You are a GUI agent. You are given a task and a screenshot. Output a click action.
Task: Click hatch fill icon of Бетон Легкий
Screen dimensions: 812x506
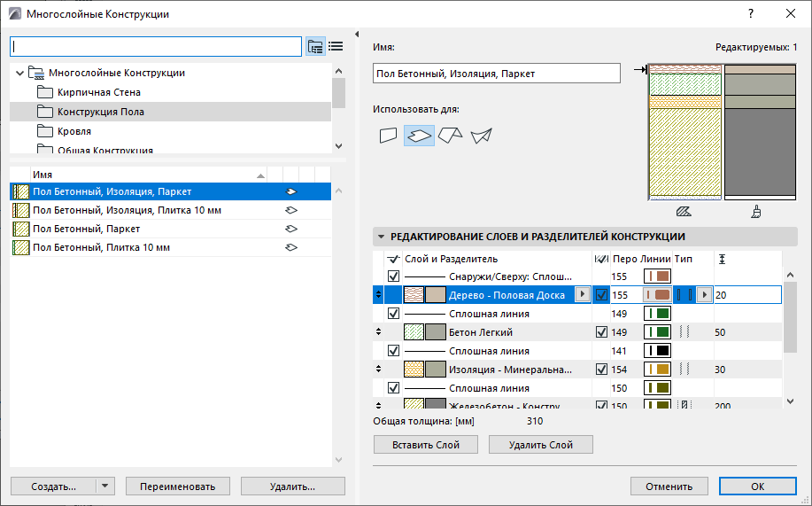[414, 332]
